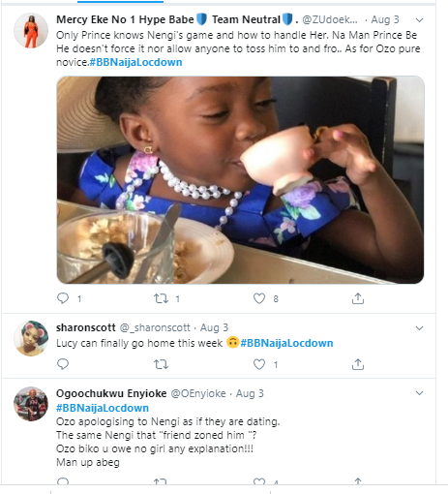The image size is (448, 494).
Task: Open Ogoochukwu Enyioke's profile avatar
Action: point(31,404)
